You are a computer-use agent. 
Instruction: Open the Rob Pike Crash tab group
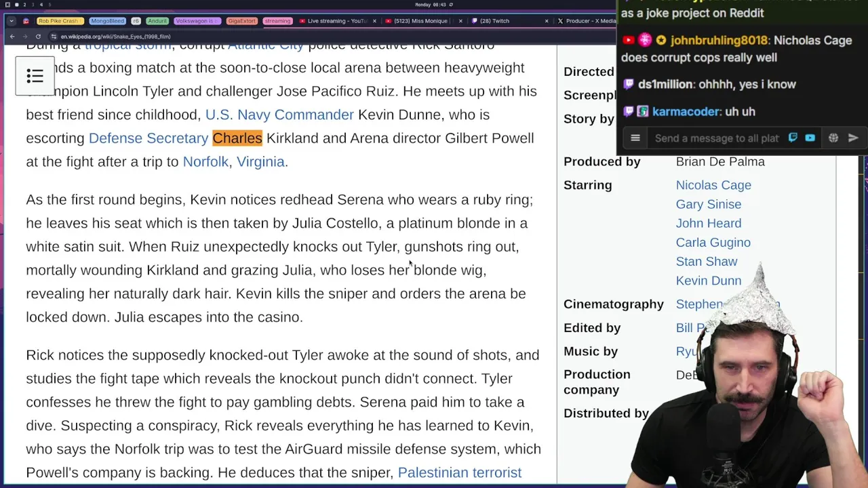[x=60, y=21]
